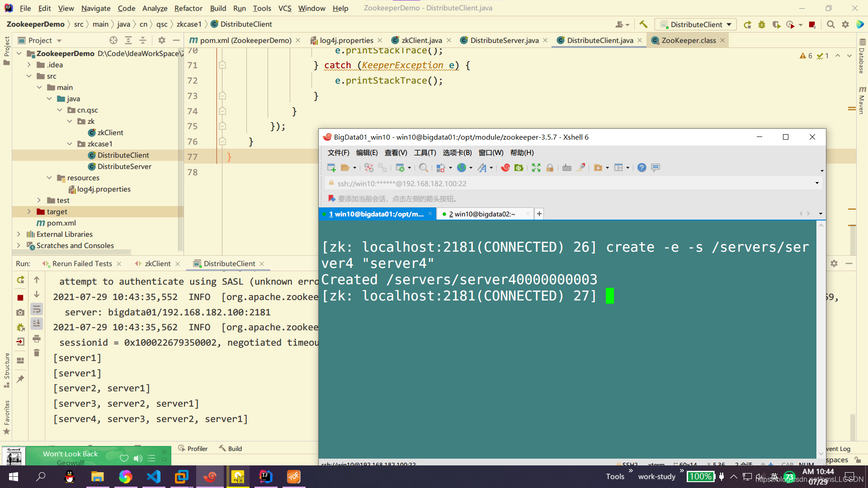Click Select Opened File target icon
The width and height of the screenshot is (868, 488).
click(x=113, y=40)
